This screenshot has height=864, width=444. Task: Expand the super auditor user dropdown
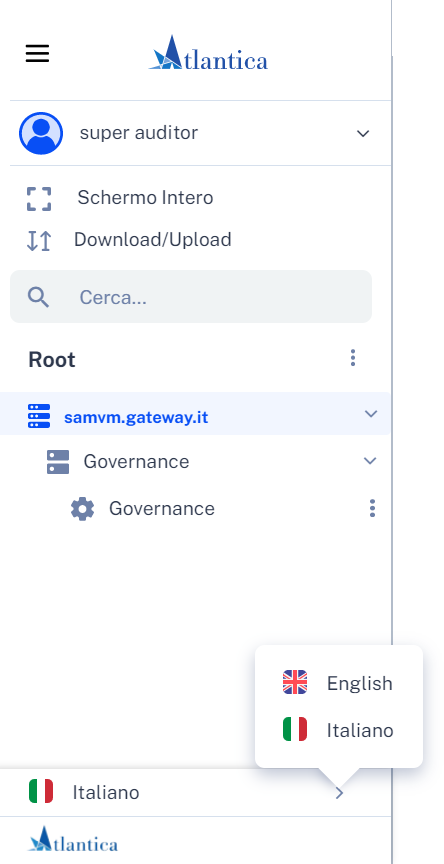coord(362,133)
